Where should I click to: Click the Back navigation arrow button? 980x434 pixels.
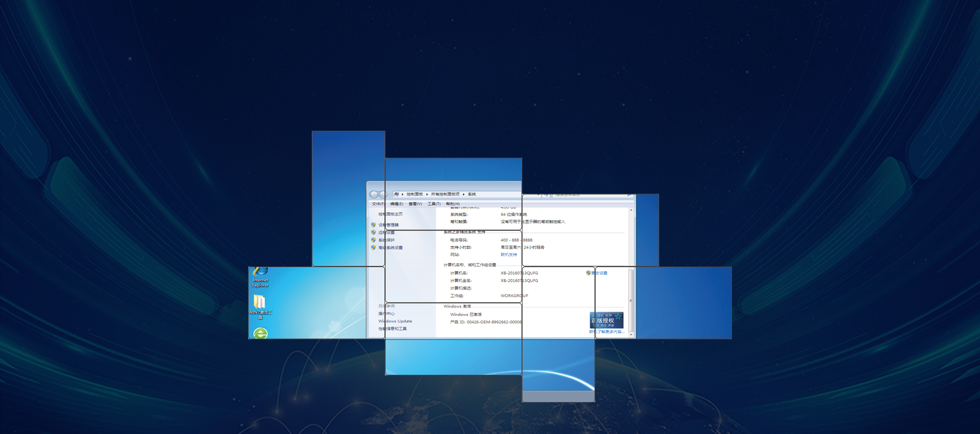pyautogui.click(x=374, y=195)
